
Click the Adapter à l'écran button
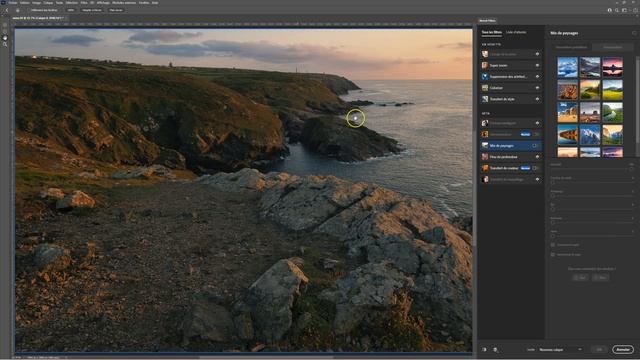coord(91,10)
